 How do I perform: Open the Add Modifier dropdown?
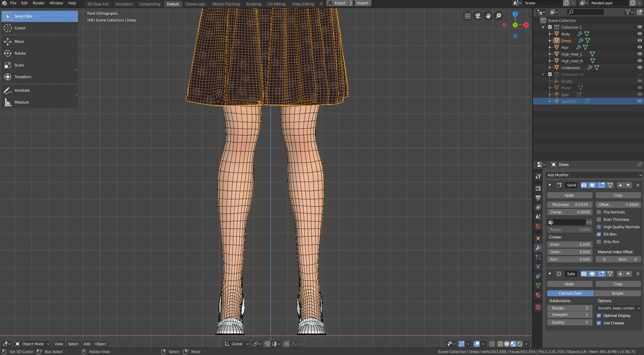(594, 175)
